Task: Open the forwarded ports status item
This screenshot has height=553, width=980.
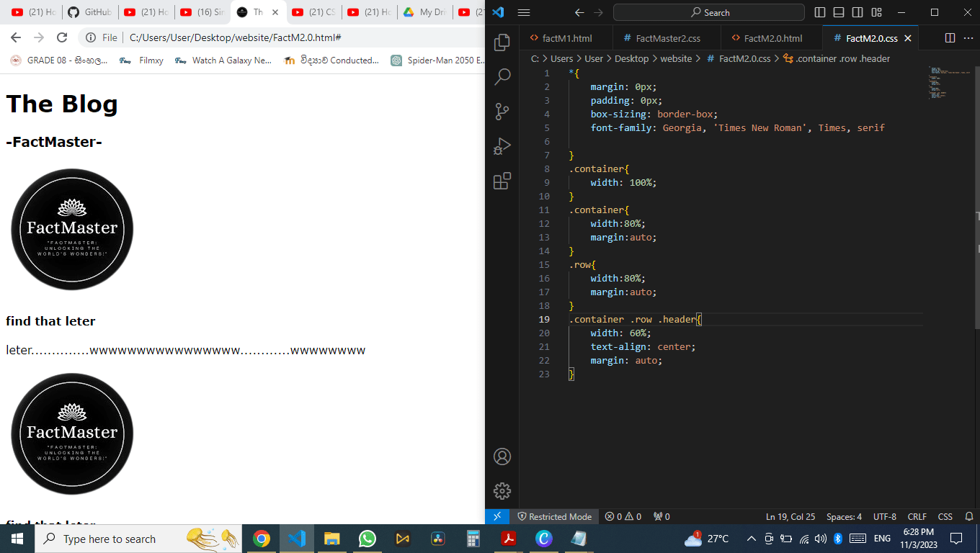Action: 661,516
